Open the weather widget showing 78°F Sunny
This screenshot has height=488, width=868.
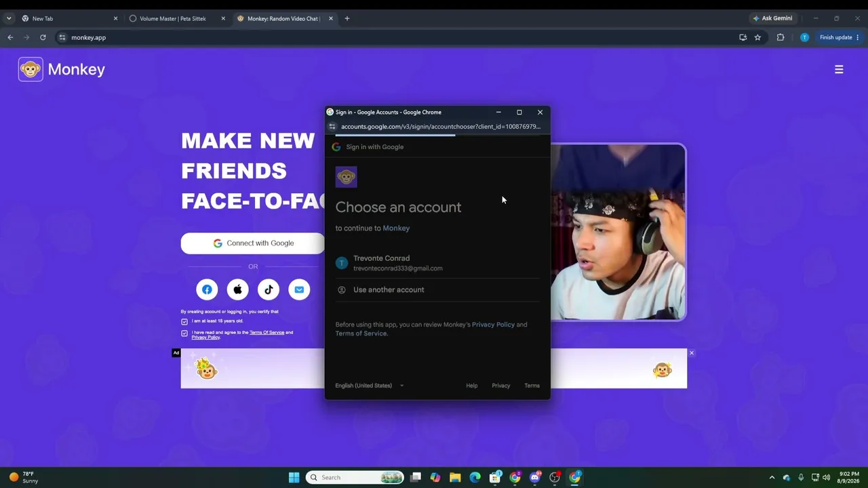click(24, 477)
